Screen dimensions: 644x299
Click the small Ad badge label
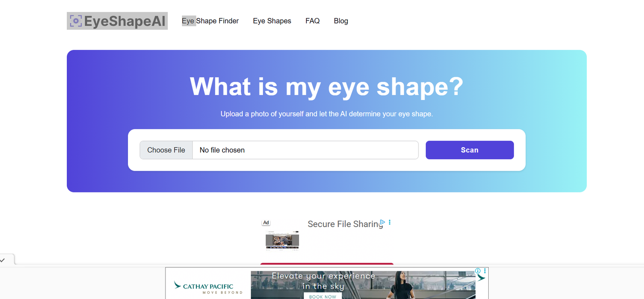pos(266,223)
